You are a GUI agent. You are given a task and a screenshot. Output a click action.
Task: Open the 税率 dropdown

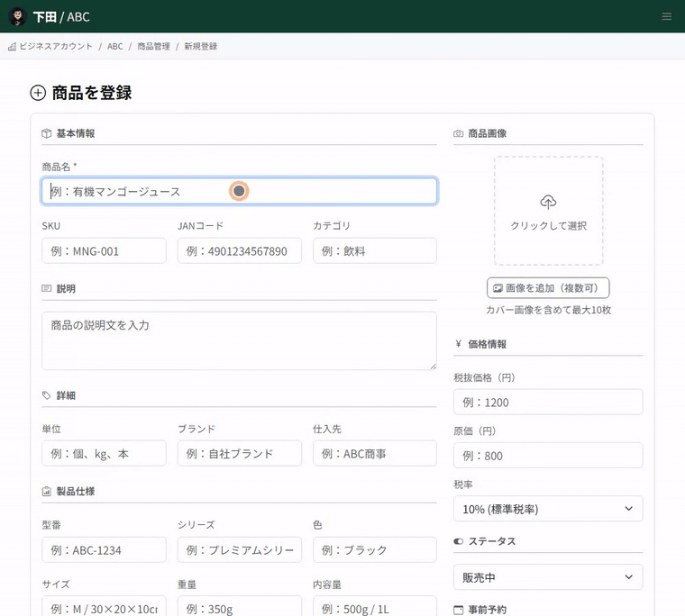pyautogui.click(x=548, y=509)
